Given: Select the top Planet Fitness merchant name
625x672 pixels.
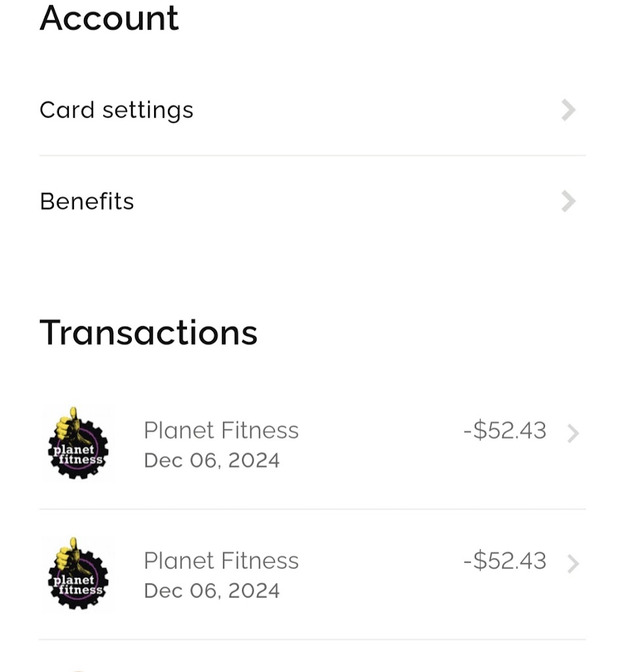Looking at the screenshot, I should [221, 430].
